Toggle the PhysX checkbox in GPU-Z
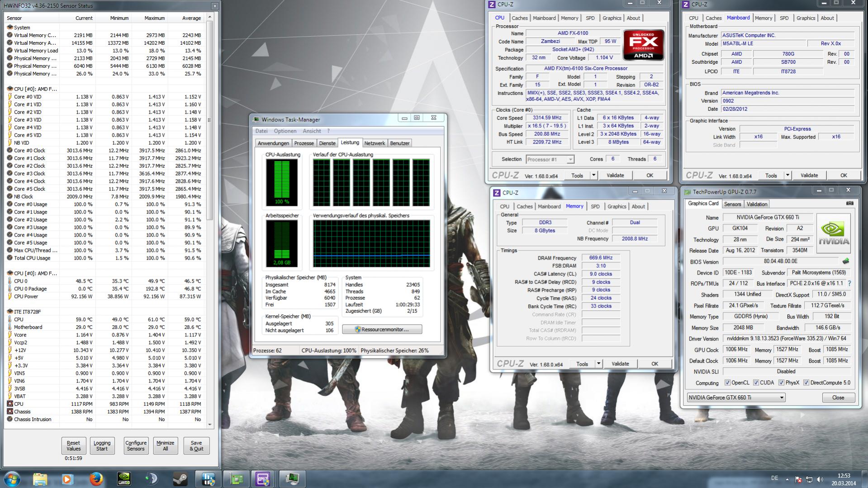This screenshot has width=868, height=488. pyautogui.click(x=781, y=383)
